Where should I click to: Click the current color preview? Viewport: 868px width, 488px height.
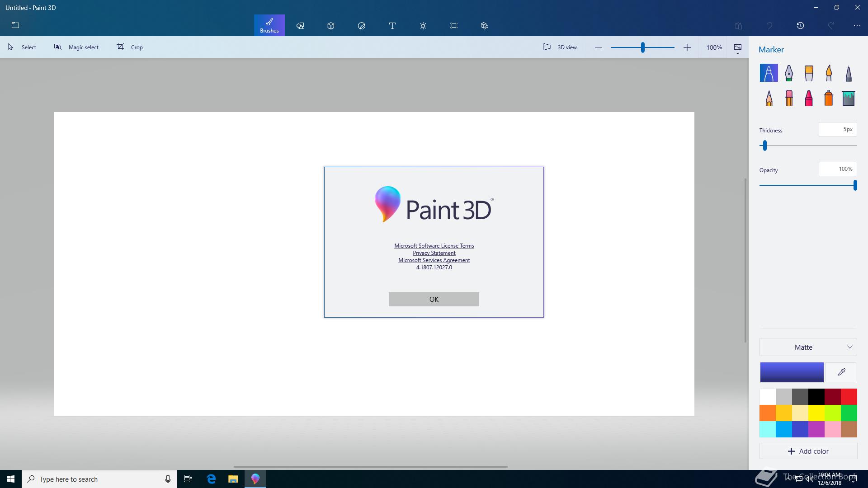point(792,372)
